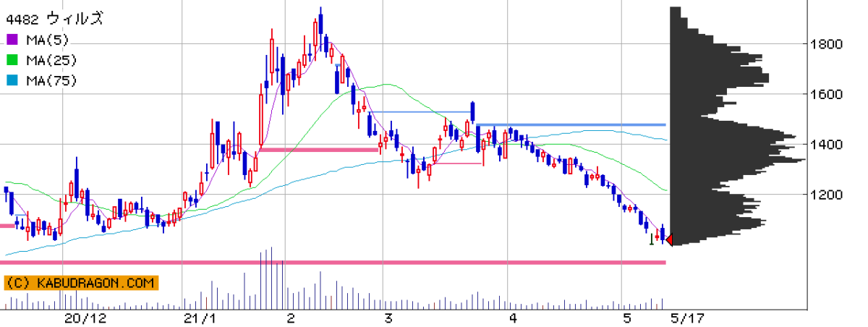The width and height of the screenshot is (868, 327).
Task: Click the short pink line near 1380
Action: [x=319, y=150]
